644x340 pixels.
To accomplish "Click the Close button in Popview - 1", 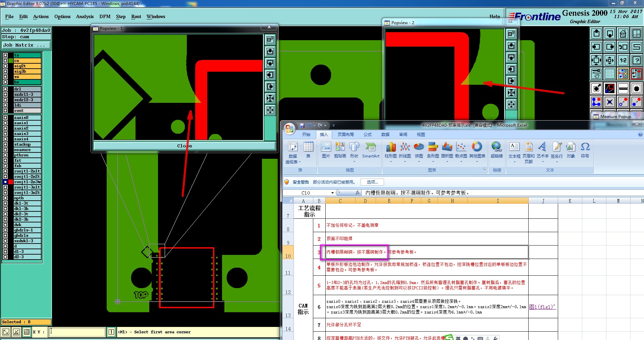I will point(184,146).
